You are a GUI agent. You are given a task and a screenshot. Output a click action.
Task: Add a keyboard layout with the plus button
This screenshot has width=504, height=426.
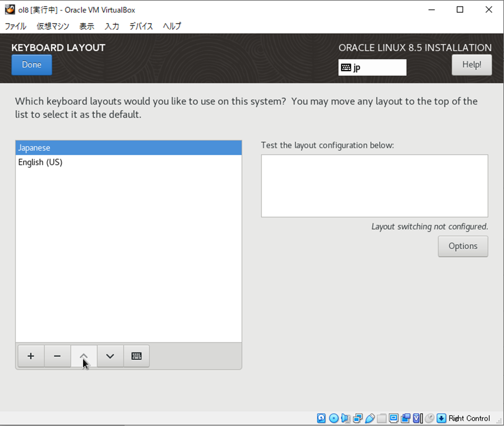31,356
